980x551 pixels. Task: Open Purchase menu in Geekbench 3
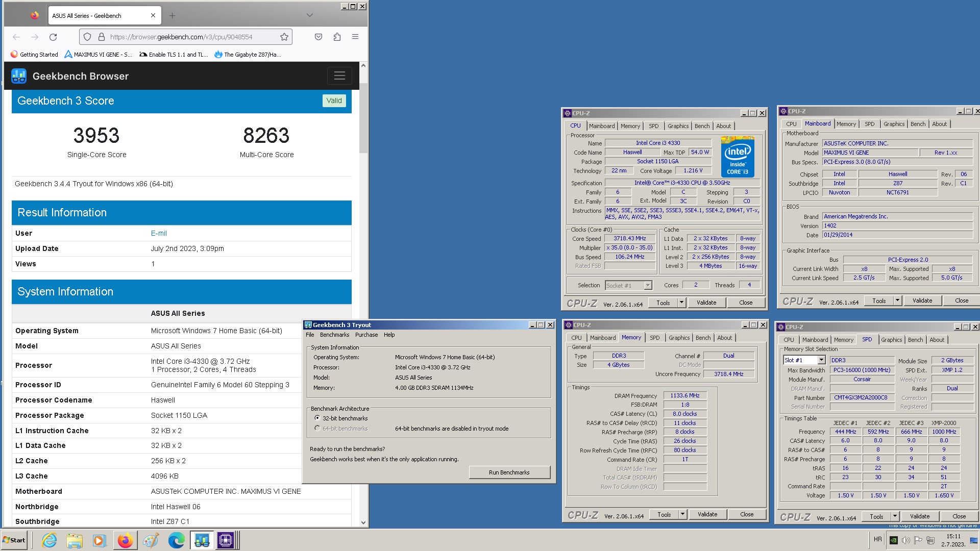366,335
